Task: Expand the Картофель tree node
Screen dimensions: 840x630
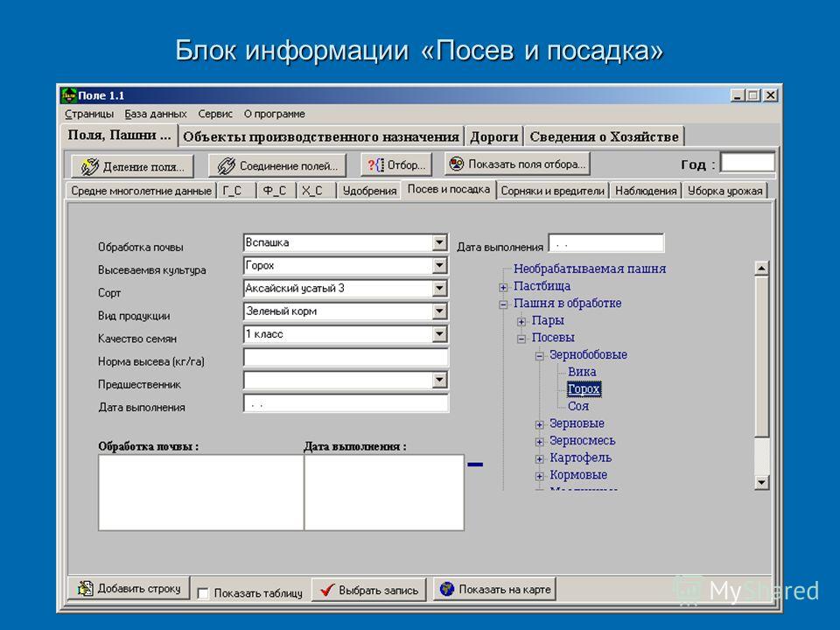Action: click(540, 459)
